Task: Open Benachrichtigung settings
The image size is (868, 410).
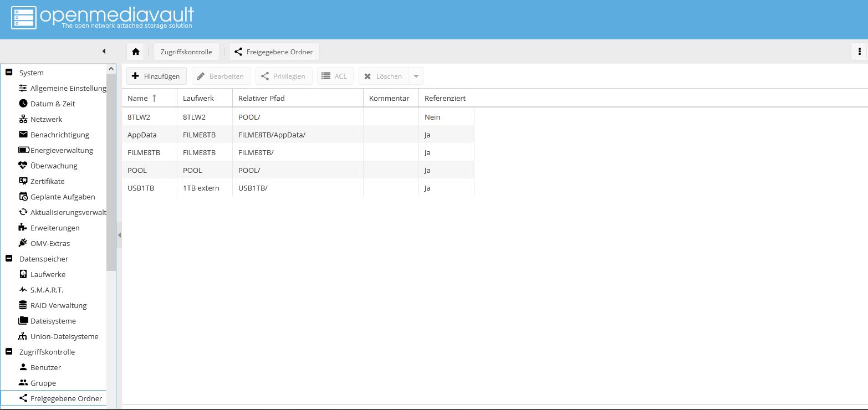Action: tap(53, 135)
